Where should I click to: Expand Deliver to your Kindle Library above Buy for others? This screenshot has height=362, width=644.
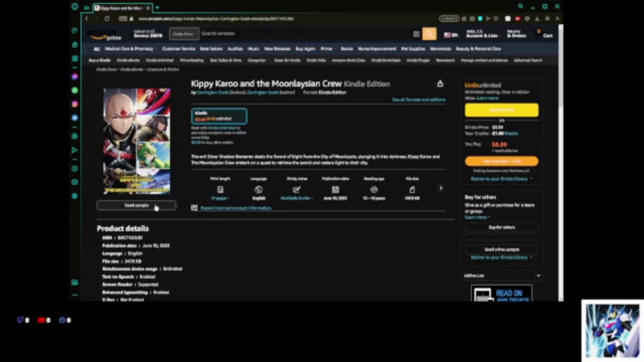coord(501,179)
